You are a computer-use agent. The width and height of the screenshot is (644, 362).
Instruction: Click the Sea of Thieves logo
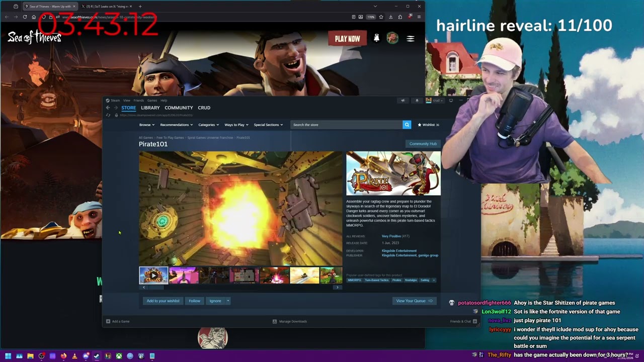pos(34,37)
